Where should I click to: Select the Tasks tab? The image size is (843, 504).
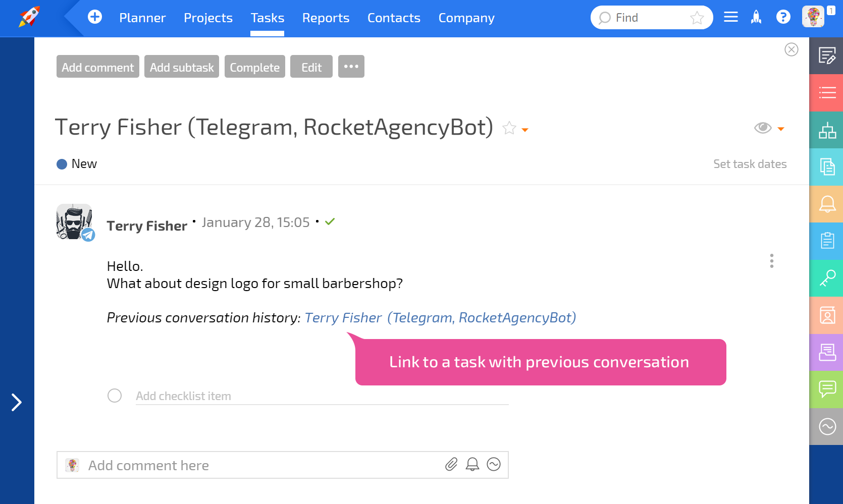point(267,18)
